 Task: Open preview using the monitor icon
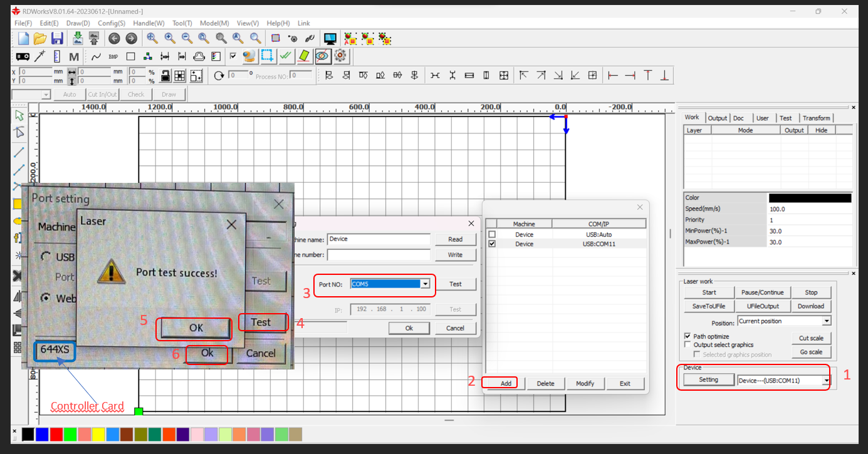[x=330, y=39]
